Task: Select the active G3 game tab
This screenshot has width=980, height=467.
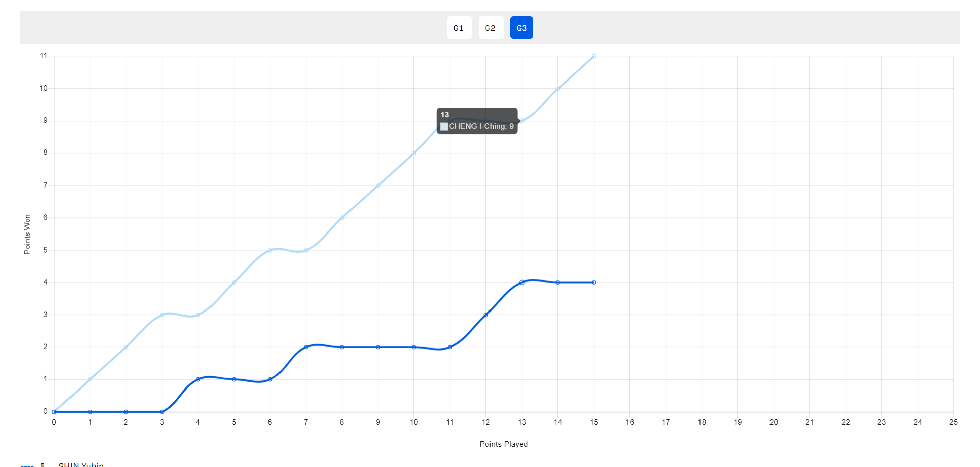Action: [521, 28]
